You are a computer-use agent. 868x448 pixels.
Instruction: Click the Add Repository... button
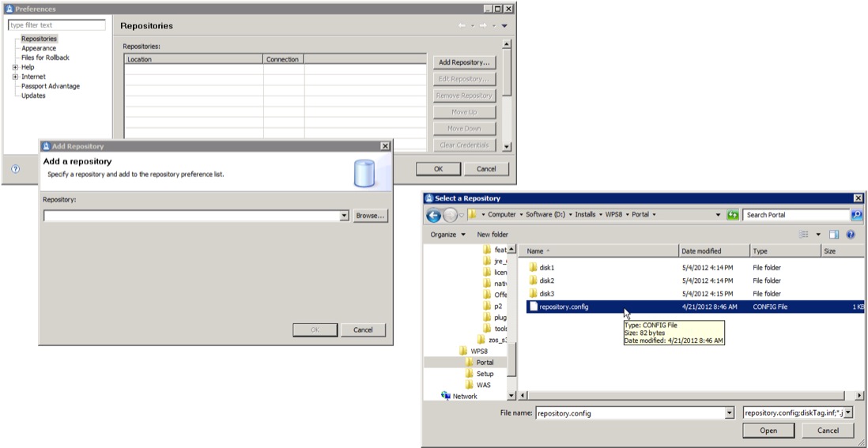coord(464,62)
